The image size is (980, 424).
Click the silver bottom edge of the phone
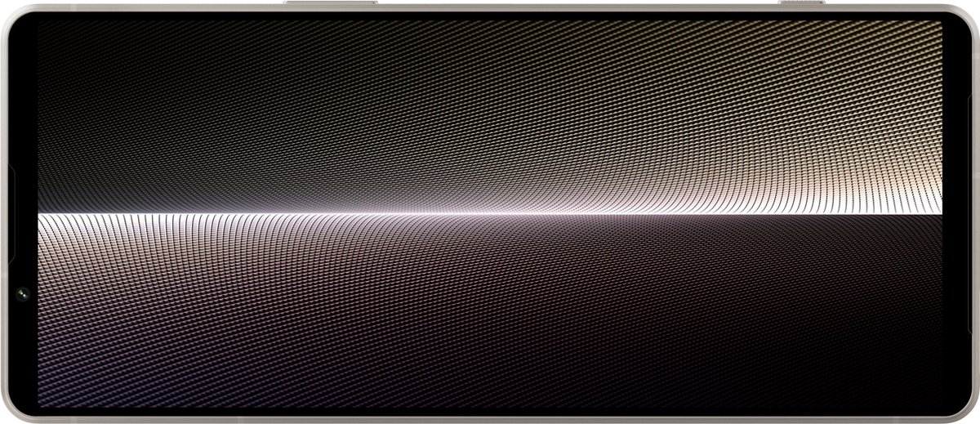pos(490,419)
